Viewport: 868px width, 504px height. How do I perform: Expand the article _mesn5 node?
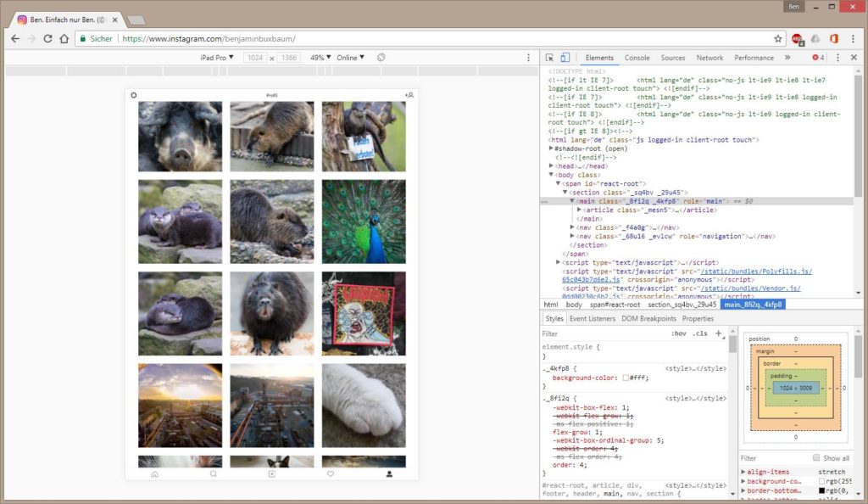pyautogui.click(x=579, y=210)
